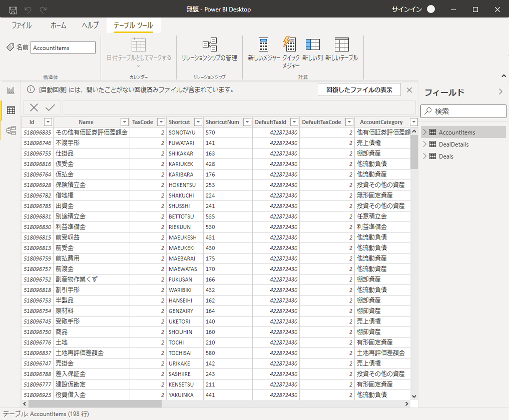Select cell 土地再評価差額金 in Name column

pyautogui.click(x=92, y=353)
